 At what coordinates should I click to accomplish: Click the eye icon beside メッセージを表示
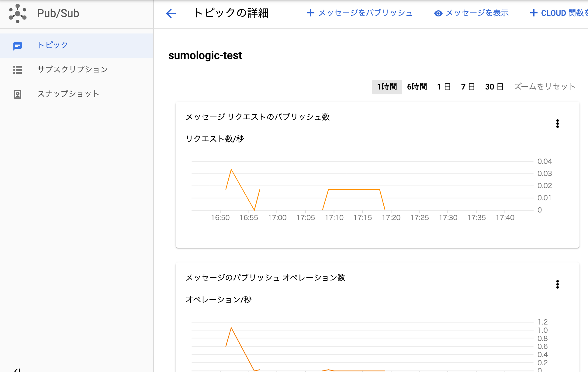(438, 13)
